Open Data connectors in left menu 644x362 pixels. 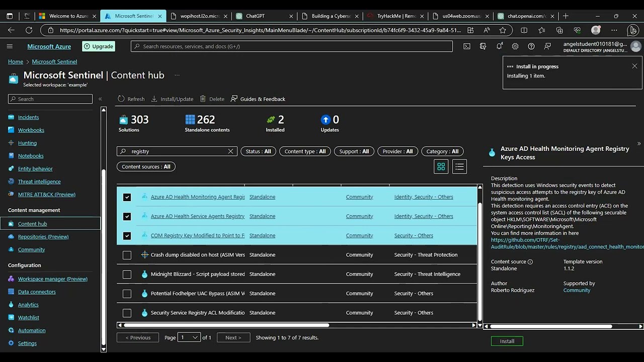pos(37,292)
